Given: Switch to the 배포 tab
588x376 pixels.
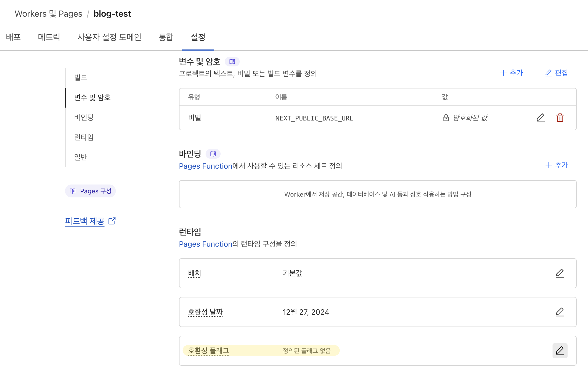Looking at the screenshot, I should tap(13, 37).
